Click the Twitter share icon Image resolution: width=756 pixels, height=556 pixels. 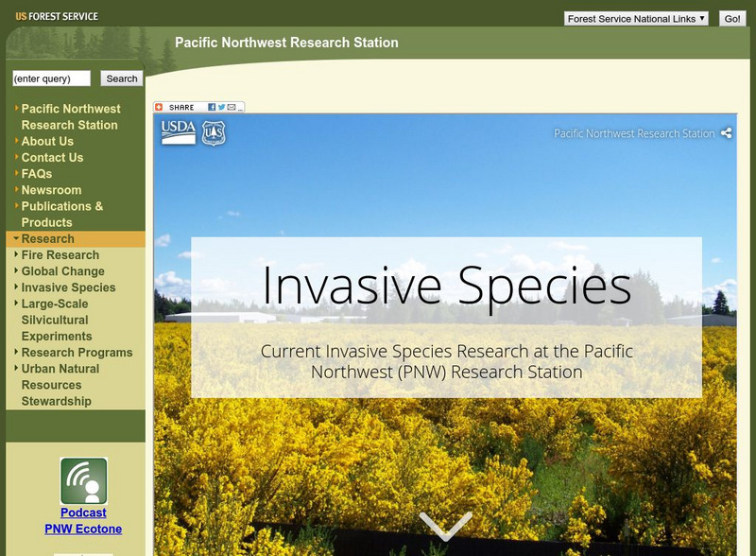point(220,108)
